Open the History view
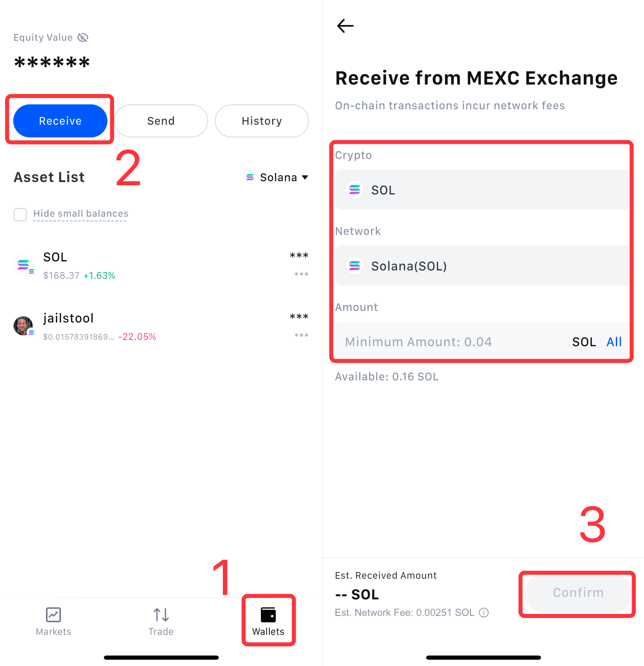This screenshot has height=666, width=644. coord(262,121)
